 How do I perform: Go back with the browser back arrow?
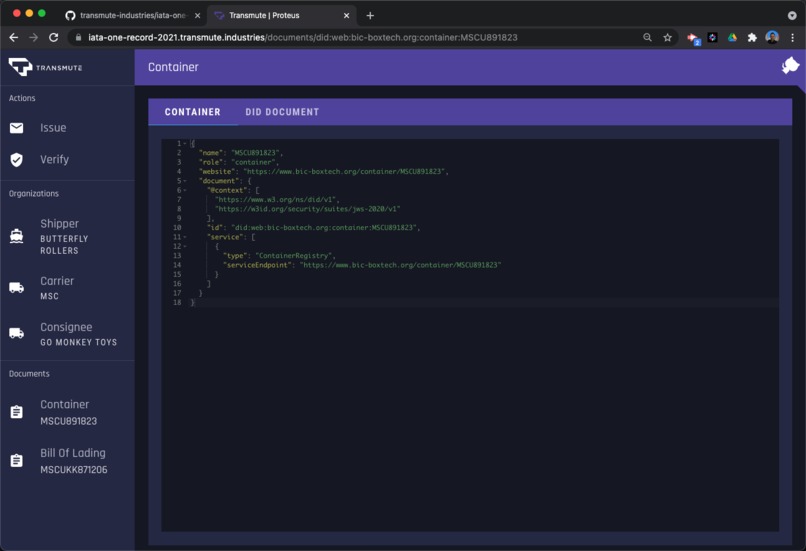tap(14, 38)
